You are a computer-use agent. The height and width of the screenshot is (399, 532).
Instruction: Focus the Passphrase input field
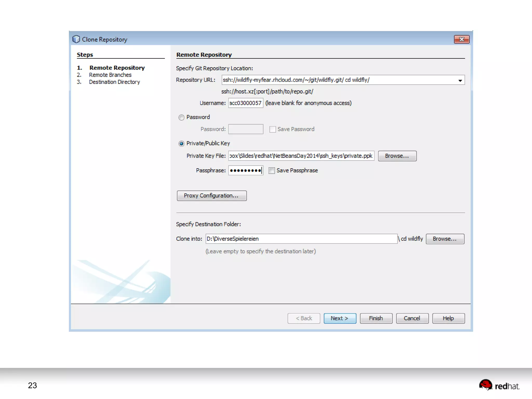[245, 171]
